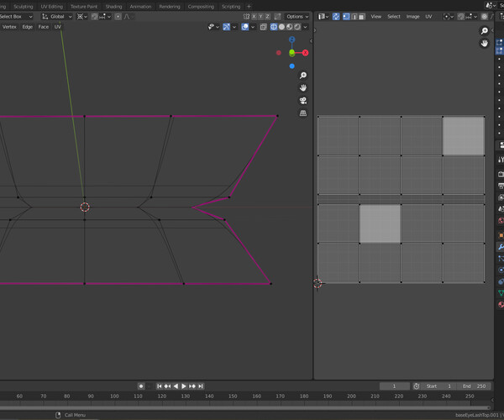Switch to material preview shading
The height and width of the screenshot is (420, 504).
click(x=290, y=27)
